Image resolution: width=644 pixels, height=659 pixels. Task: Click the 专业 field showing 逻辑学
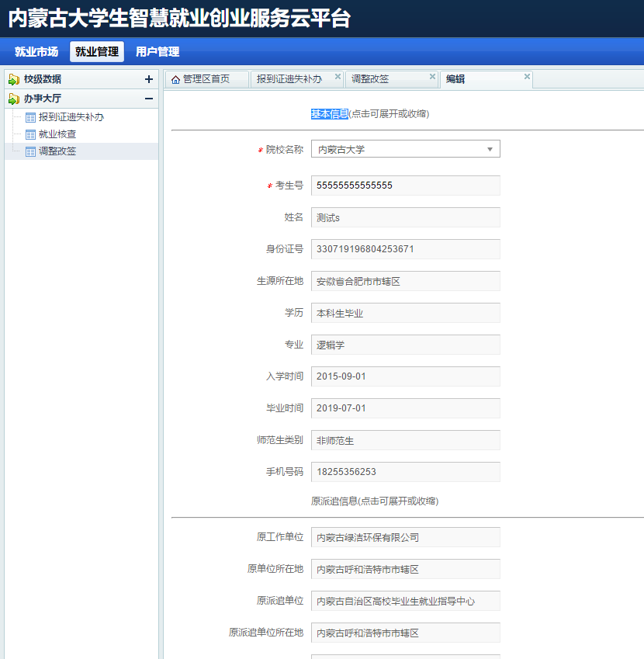(405, 345)
